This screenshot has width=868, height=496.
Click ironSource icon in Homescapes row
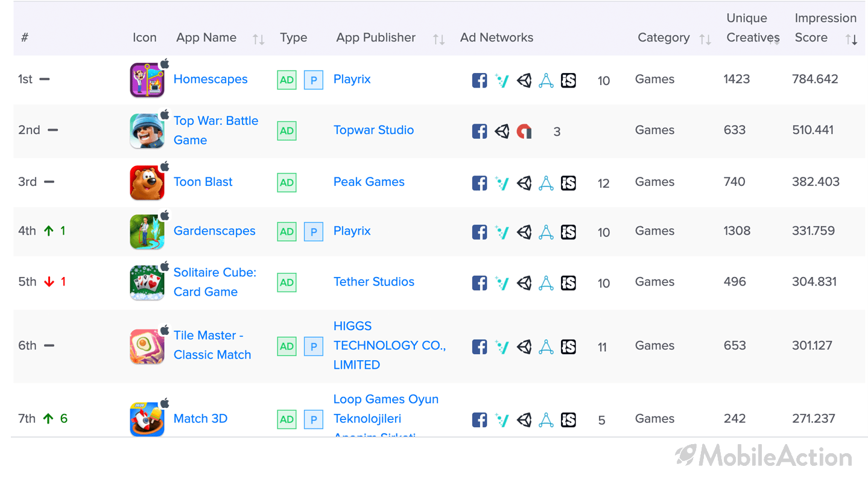568,80
